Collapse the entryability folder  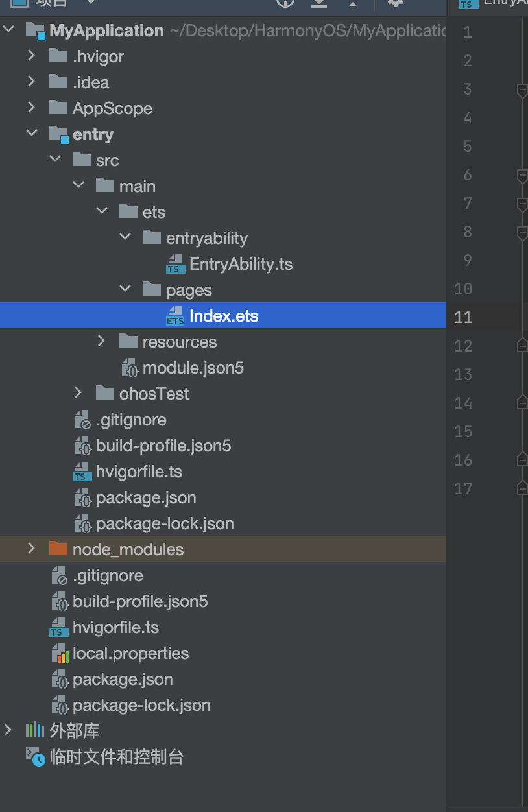(x=125, y=238)
